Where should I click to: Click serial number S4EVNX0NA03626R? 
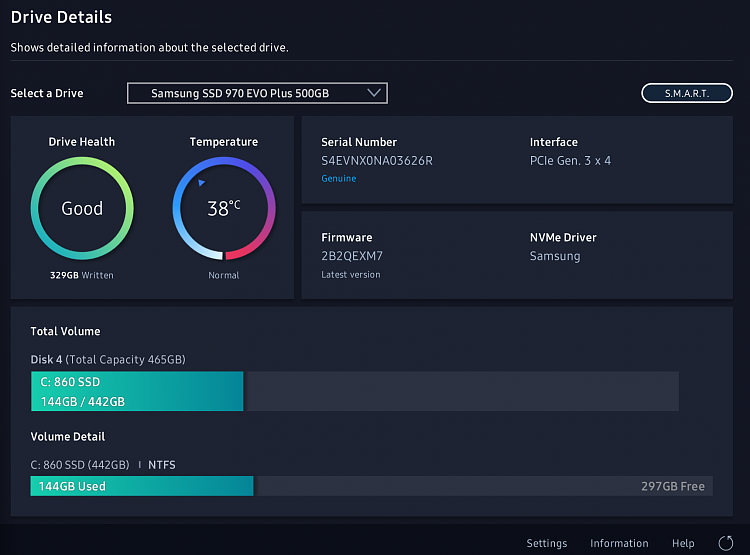(x=377, y=161)
